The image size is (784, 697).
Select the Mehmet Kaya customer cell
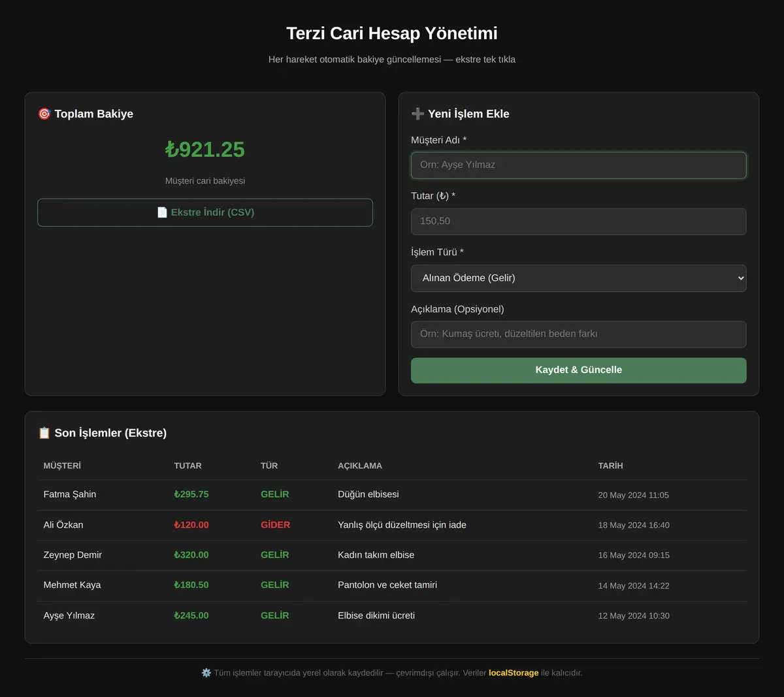coord(72,585)
